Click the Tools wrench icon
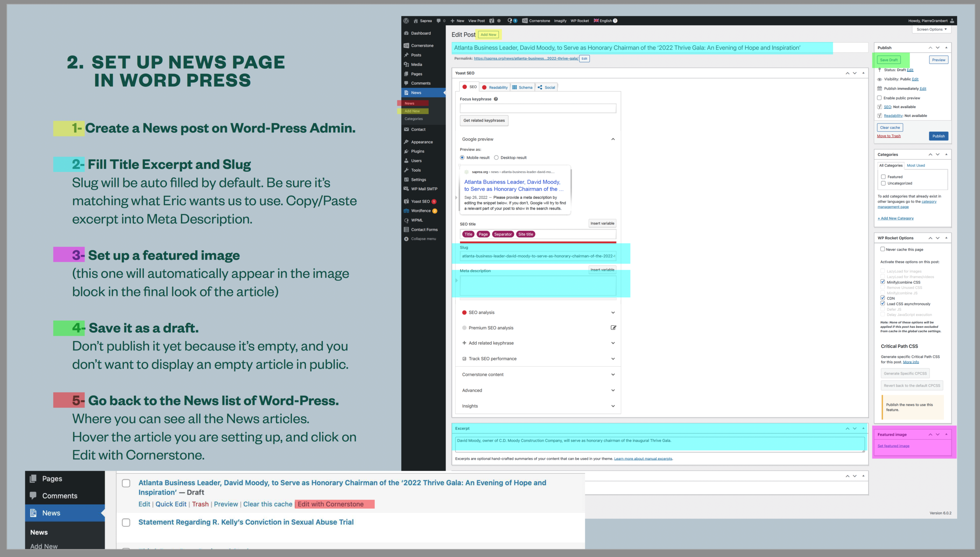980x557 pixels. coord(406,170)
